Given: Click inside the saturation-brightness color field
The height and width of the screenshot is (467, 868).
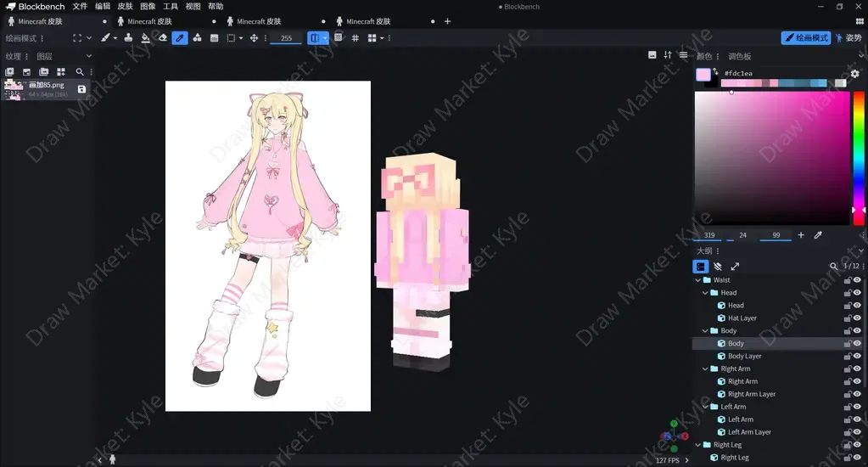Looking at the screenshot, I should coord(772,158).
